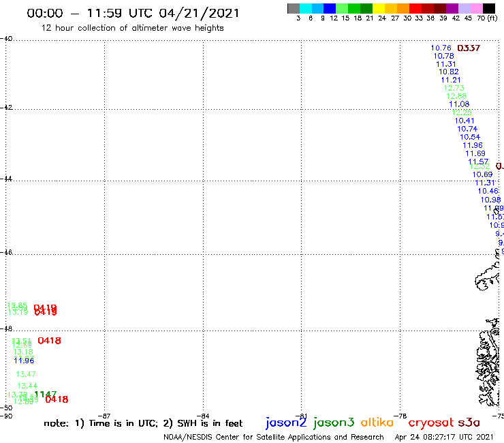
Task: Pick the purple 42 ft legend swatch
Action: click(452, 8)
